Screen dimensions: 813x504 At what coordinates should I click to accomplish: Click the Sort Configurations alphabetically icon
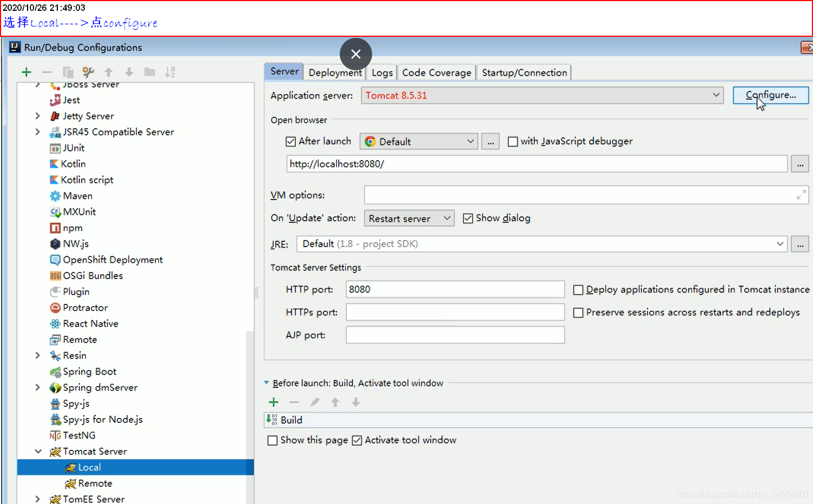(x=170, y=72)
